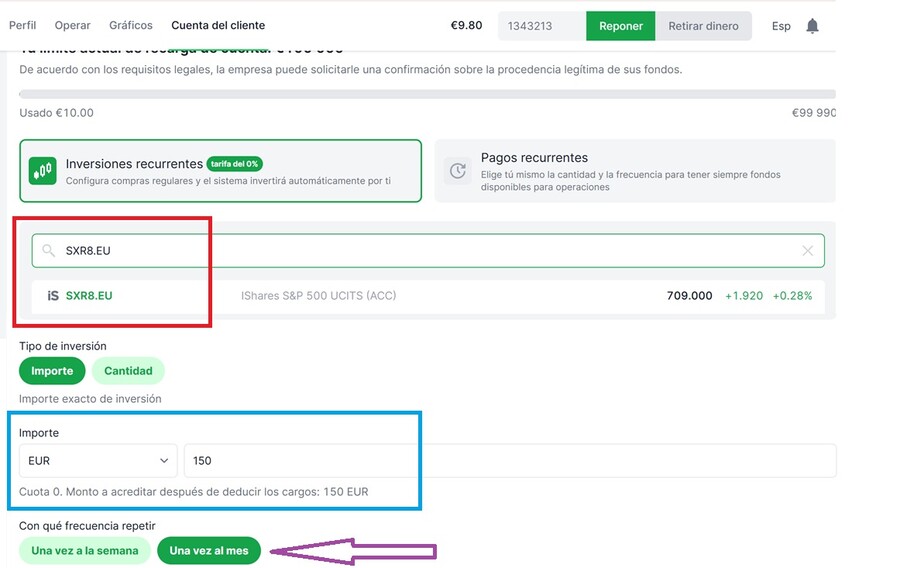This screenshot has height=568, width=900.
Task: Click the green candlestick Inversiones recurrentes icon
Action: [x=42, y=171]
